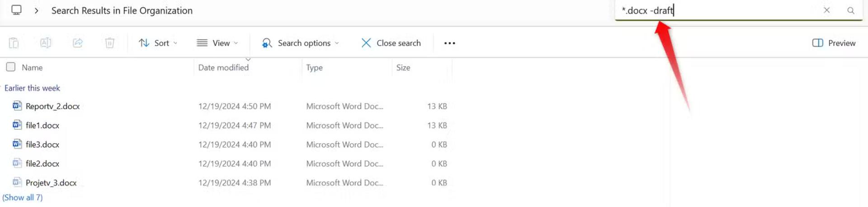Clear the search box with X icon
The image size is (868, 207).
(x=826, y=10)
